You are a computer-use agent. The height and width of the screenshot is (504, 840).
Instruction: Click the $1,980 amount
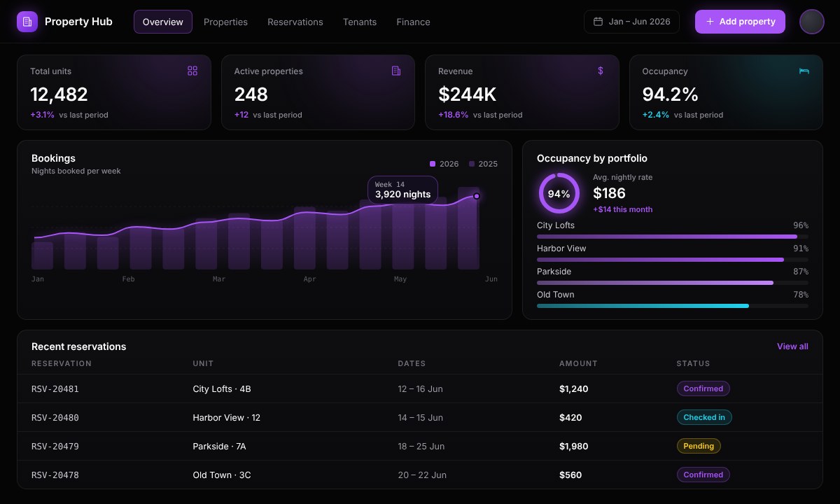click(574, 446)
